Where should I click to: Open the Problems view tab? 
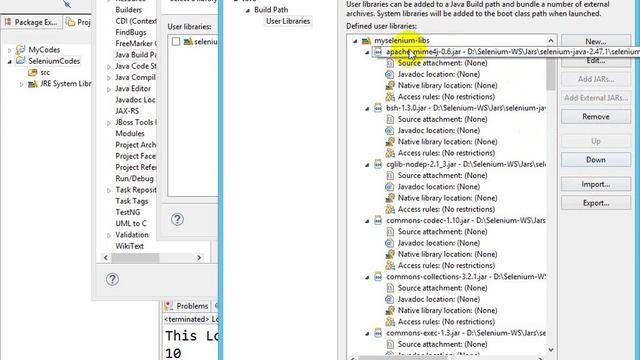(187, 306)
